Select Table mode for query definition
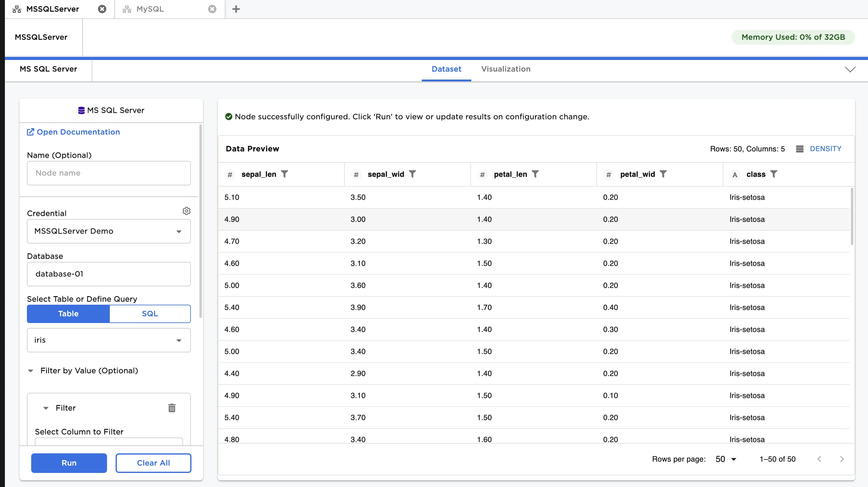Viewport: 868px width, 487px height. (x=68, y=314)
